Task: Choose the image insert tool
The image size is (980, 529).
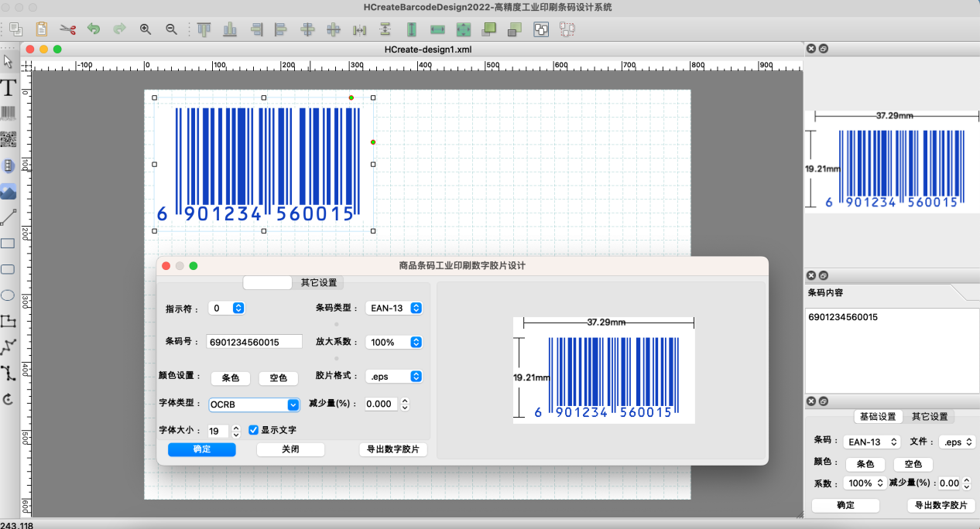Action: pyautogui.click(x=9, y=192)
